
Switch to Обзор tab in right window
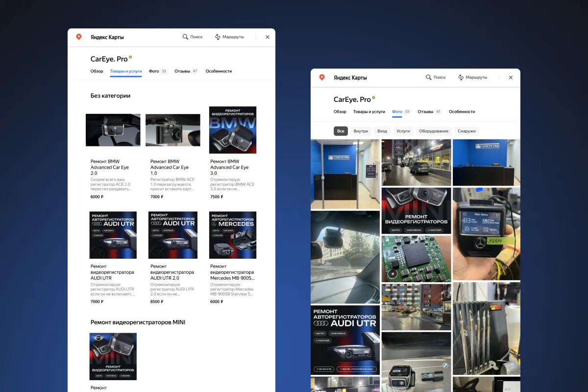(x=340, y=112)
